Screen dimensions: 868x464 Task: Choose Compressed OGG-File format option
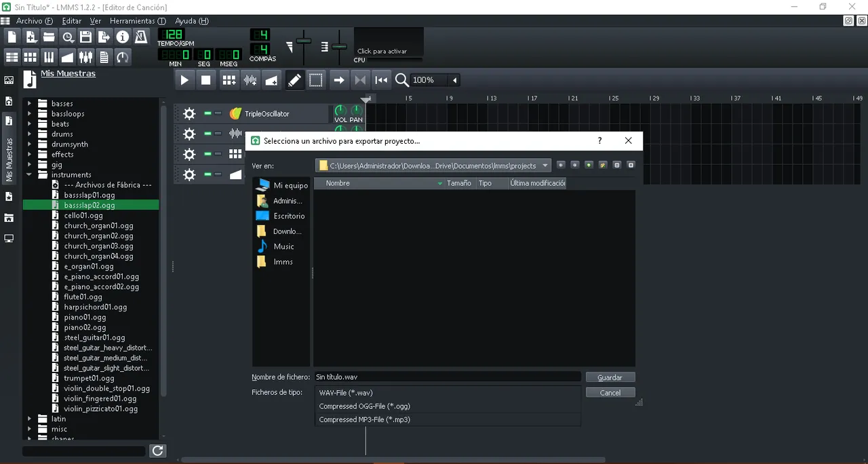(448, 406)
